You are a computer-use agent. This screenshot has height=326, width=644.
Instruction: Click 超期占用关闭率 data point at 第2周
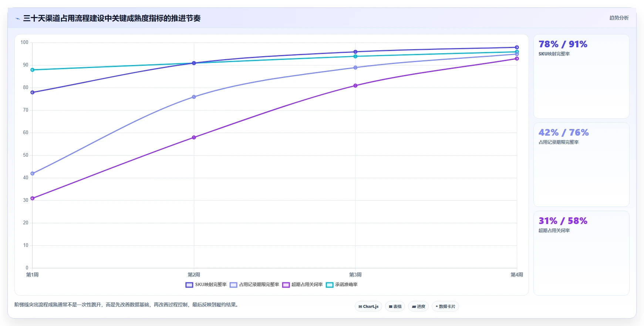pyautogui.click(x=194, y=137)
